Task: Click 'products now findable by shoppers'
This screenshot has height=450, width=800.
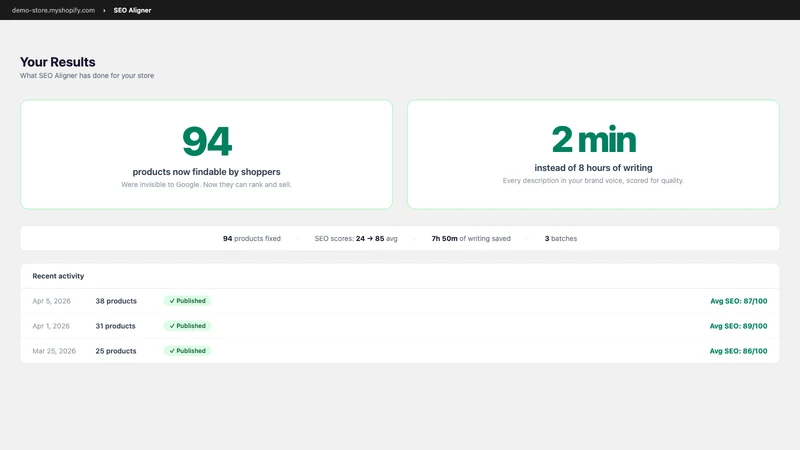Action: coord(207,172)
